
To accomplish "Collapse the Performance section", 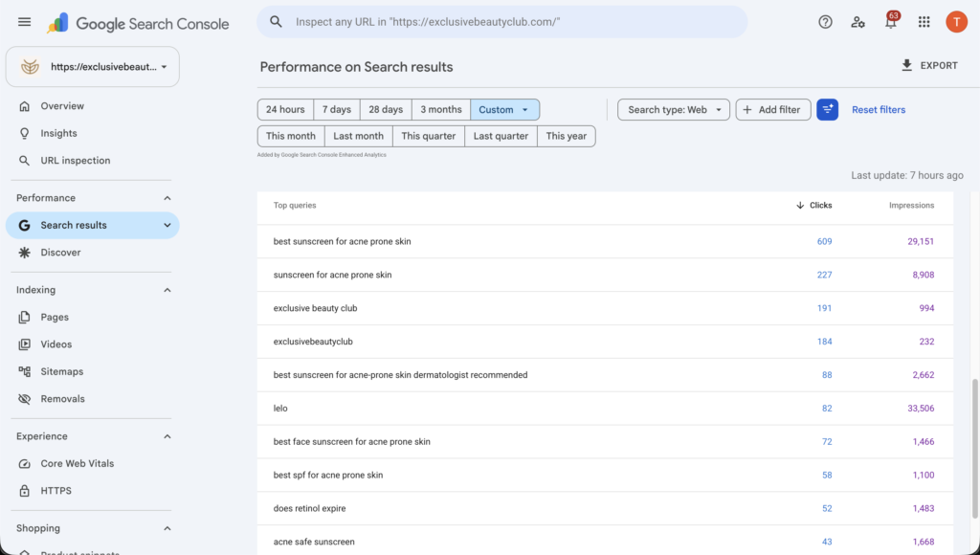I will [167, 198].
